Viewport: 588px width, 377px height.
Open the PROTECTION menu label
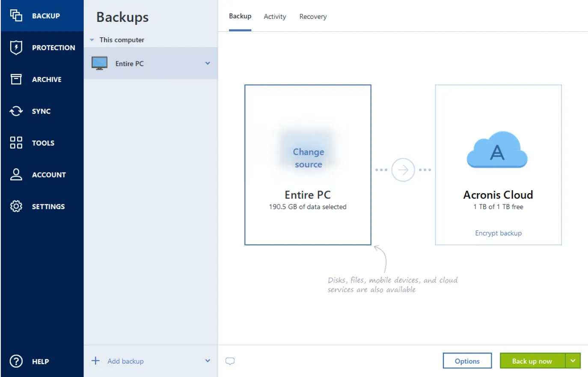[x=53, y=48]
